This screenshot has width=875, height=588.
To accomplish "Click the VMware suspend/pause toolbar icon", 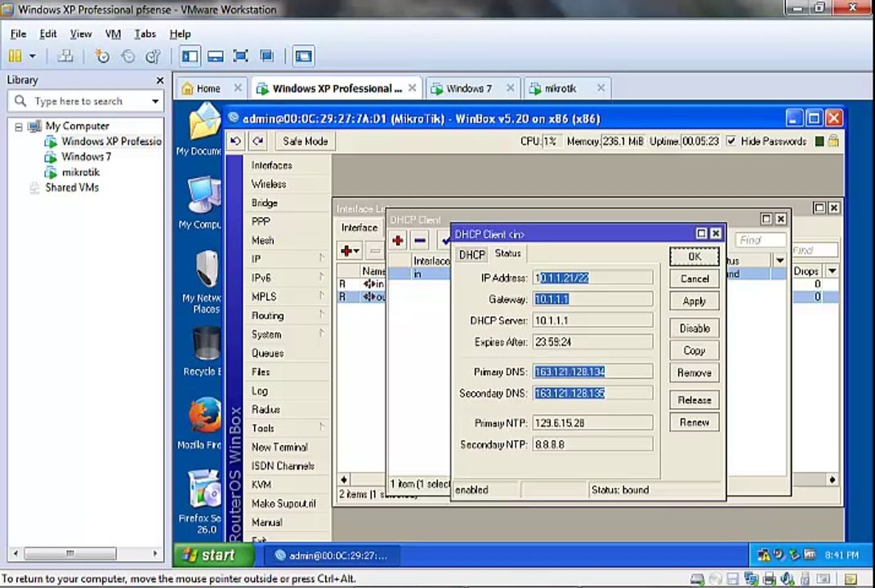I will coord(15,56).
